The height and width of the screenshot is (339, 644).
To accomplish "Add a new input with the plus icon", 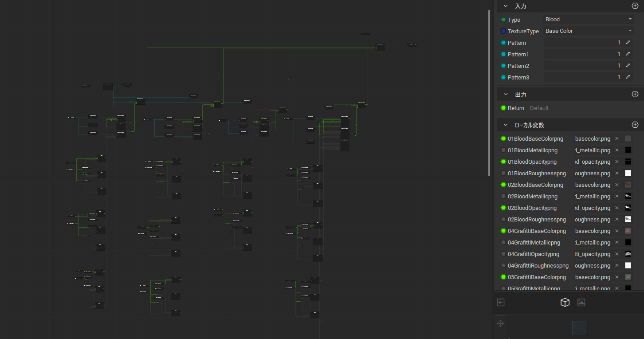I will (x=635, y=6).
